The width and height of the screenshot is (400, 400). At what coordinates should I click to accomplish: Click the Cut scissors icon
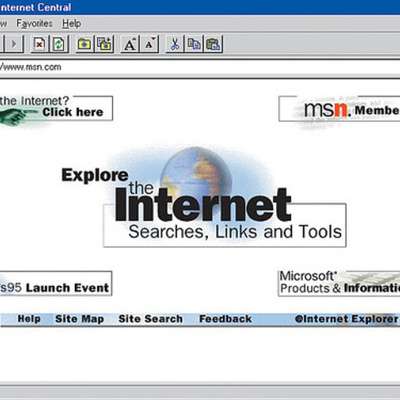175,44
